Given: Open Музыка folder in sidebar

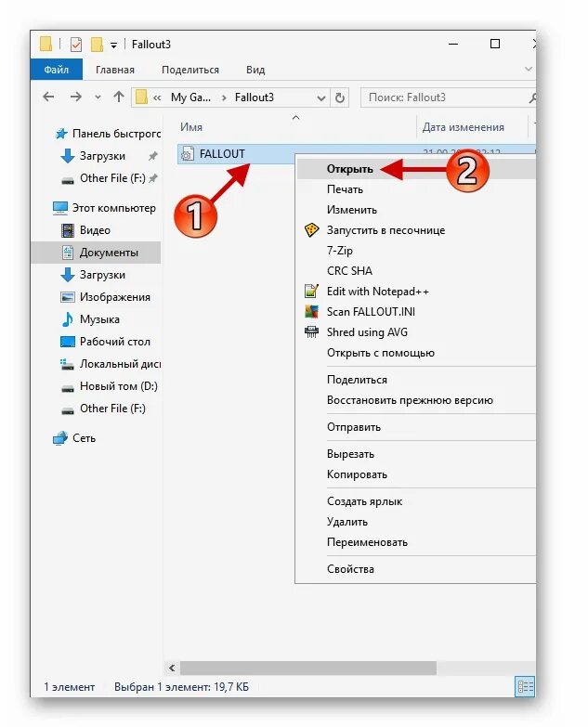Looking at the screenshot, I should pos(99,319).
